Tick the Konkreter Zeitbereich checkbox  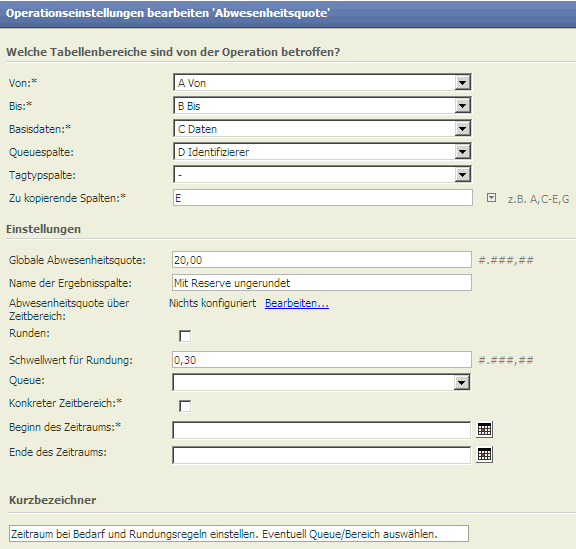pyautogui.click(x=185, y=406)
